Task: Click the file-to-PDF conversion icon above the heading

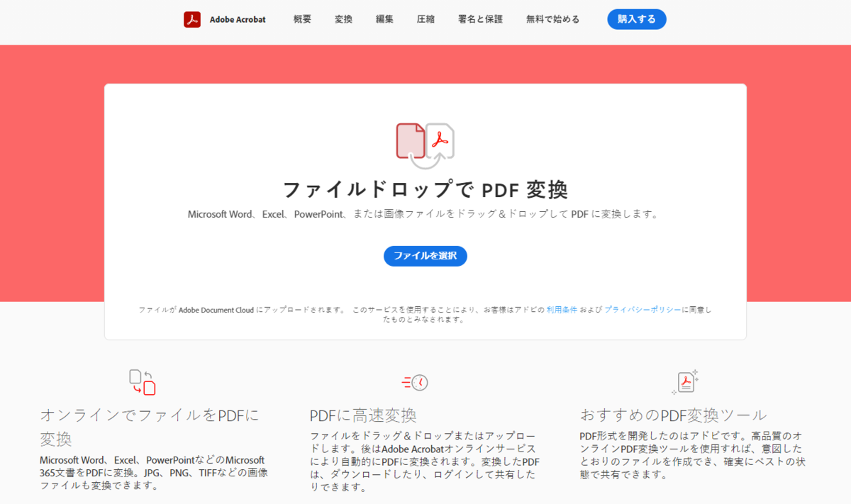Action: pos(425,145)
